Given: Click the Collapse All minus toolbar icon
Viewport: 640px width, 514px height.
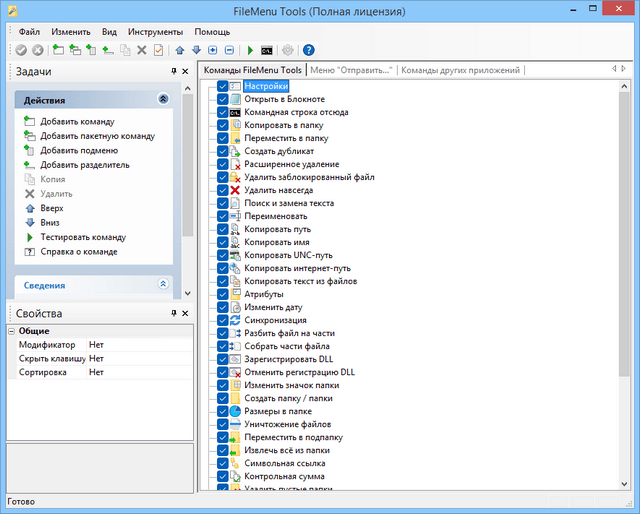Looking at the screenshot, I should click(229, 50).
